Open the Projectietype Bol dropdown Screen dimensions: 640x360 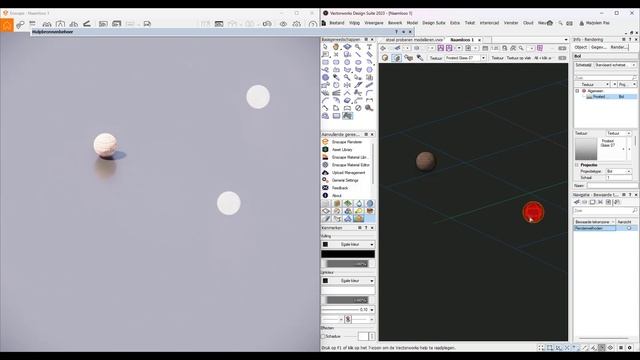point(618,171)
